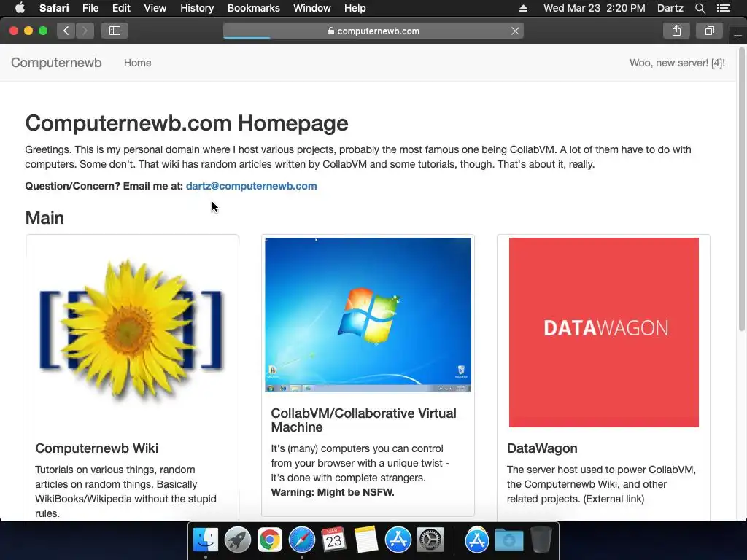Image resolution: width=747 pixels, height=560 pixels.
Task: Stop loading page with X in address bar
Action: (515, 31)
